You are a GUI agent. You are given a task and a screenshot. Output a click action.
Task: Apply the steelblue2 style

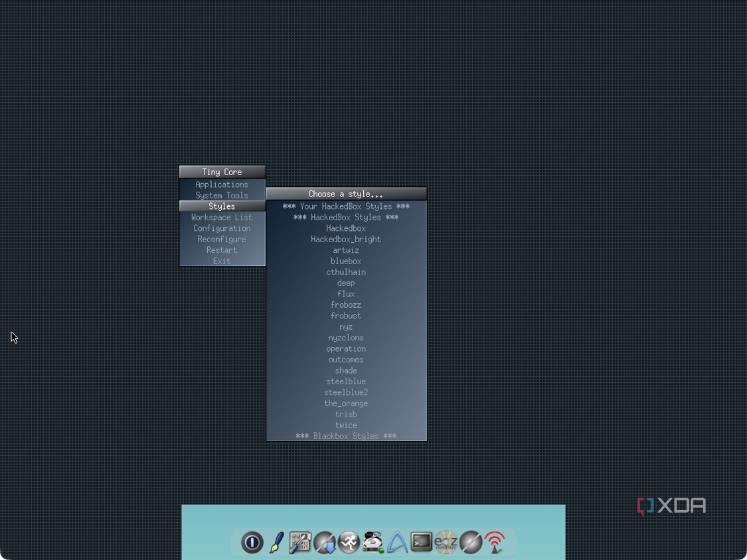click(x=347, y=392)
